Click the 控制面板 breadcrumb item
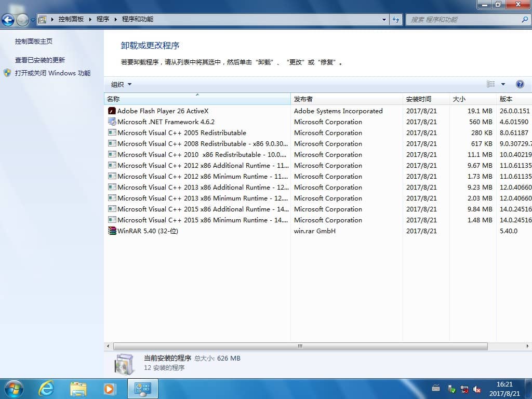 [x=71, y=19]
